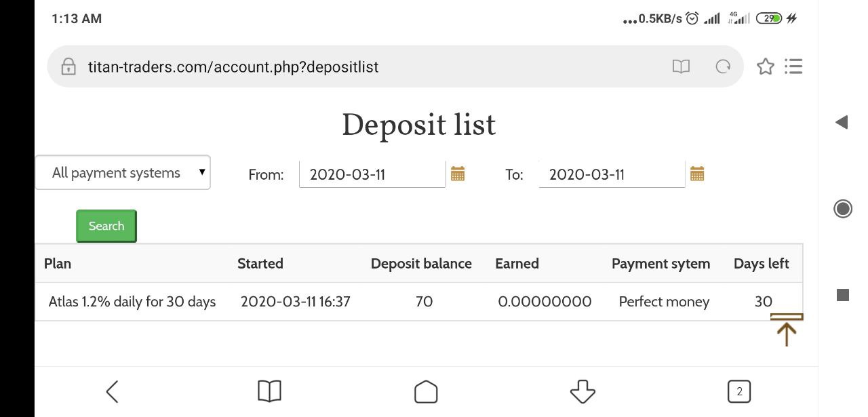Expand the All payment systems dropdown
The height and width of the screenshot is (417, 868).
123,173
